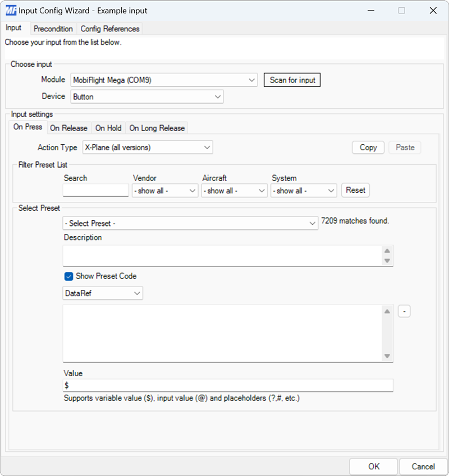Screen dimensions: 449x476
Task: Click inside the Value input field
Action: [x=224, y=385]
